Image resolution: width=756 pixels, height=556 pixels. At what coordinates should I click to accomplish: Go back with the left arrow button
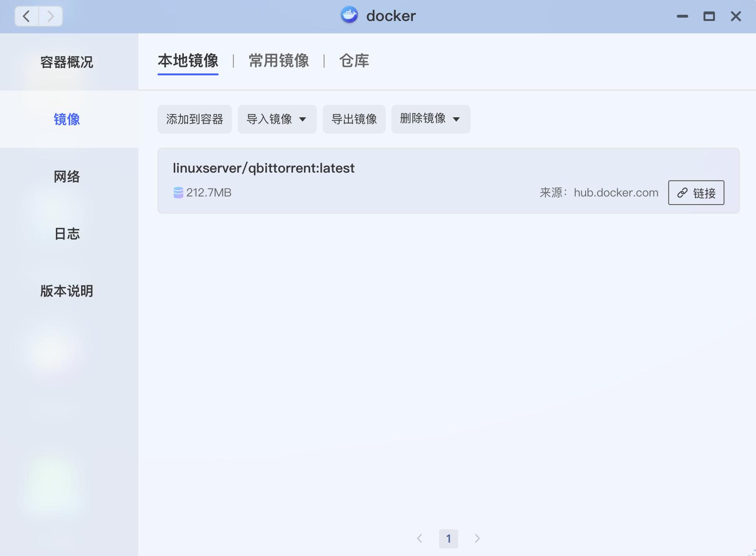pyautogui.click(x=27, y=16)
